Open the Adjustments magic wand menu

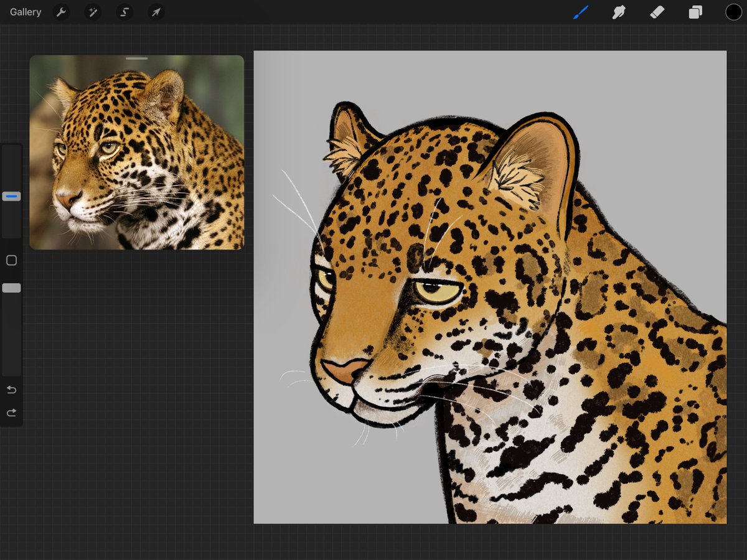(x=93, y=12)
